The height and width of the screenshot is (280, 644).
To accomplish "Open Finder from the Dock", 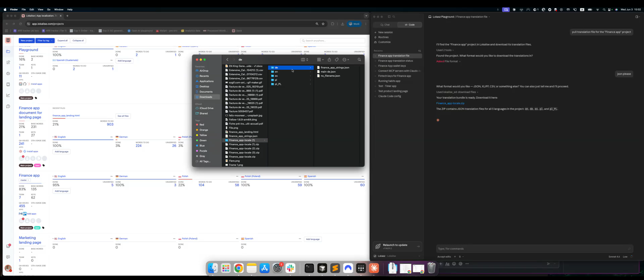I will [x=213, y=268].
